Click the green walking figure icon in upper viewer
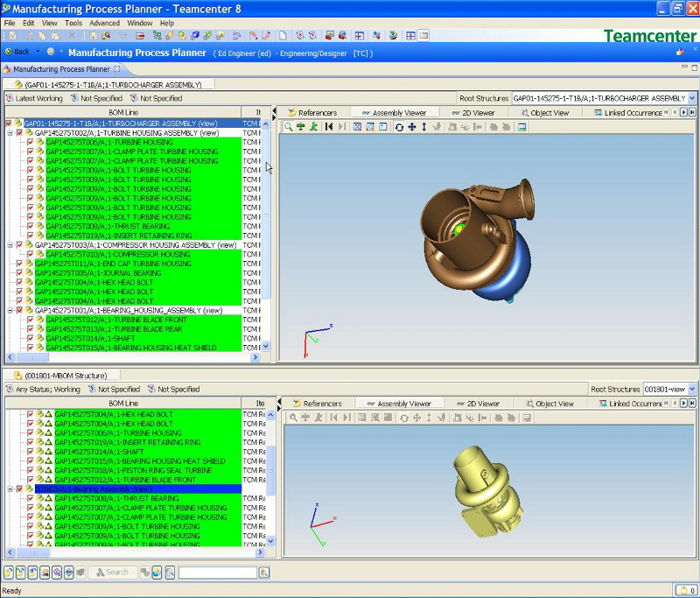 click(314, 127)
